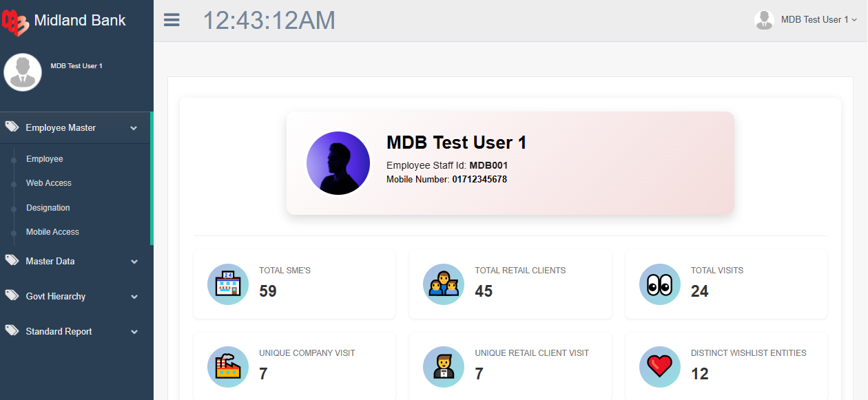Click the Midland Bank title text
868x400 pixels.
click(80, 21)
